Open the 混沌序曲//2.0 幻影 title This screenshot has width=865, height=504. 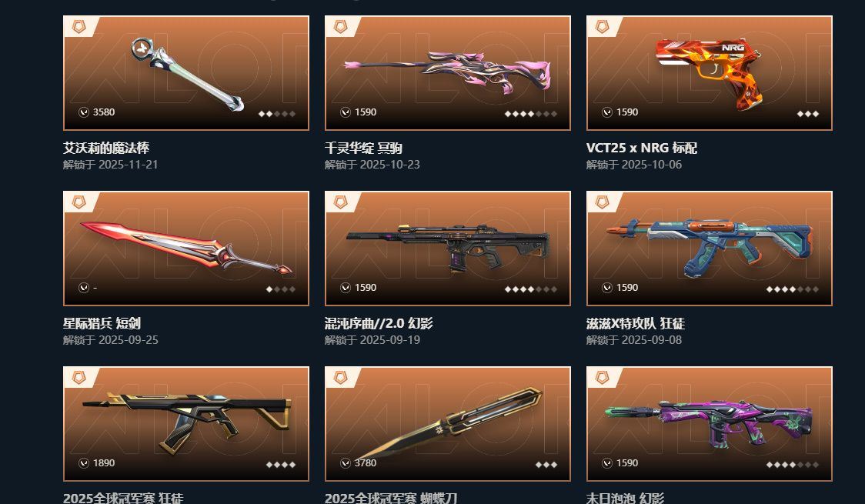(x=379, y=323)
